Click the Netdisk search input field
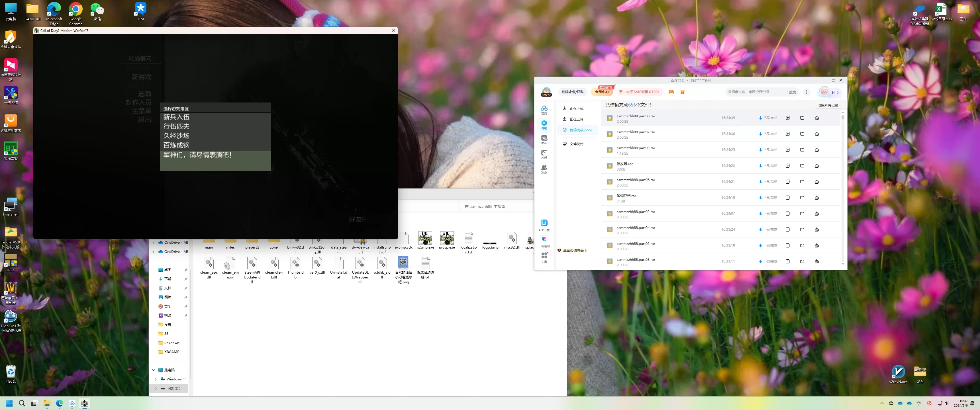Image resolution: width=980 pixels, height=410 pixels. (x=755, y=92)
